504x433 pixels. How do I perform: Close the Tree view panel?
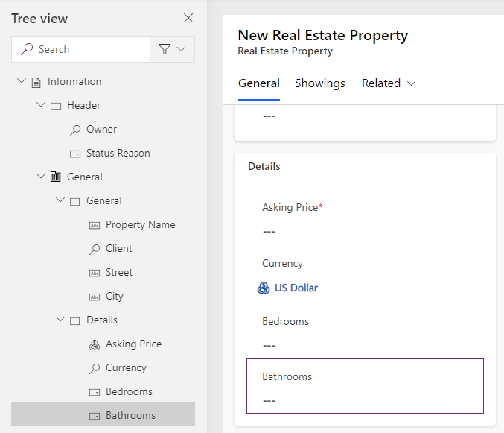click(x=188, y=18)
